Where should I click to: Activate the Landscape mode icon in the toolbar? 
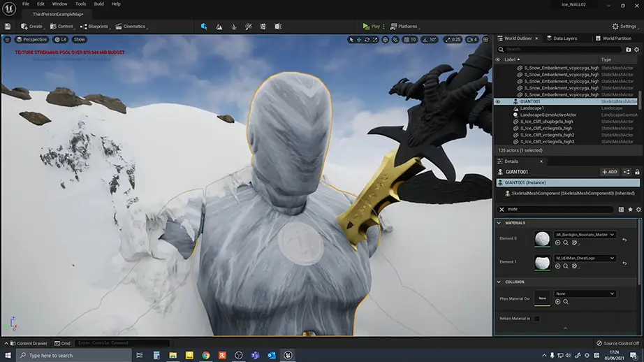coord(219,27)
